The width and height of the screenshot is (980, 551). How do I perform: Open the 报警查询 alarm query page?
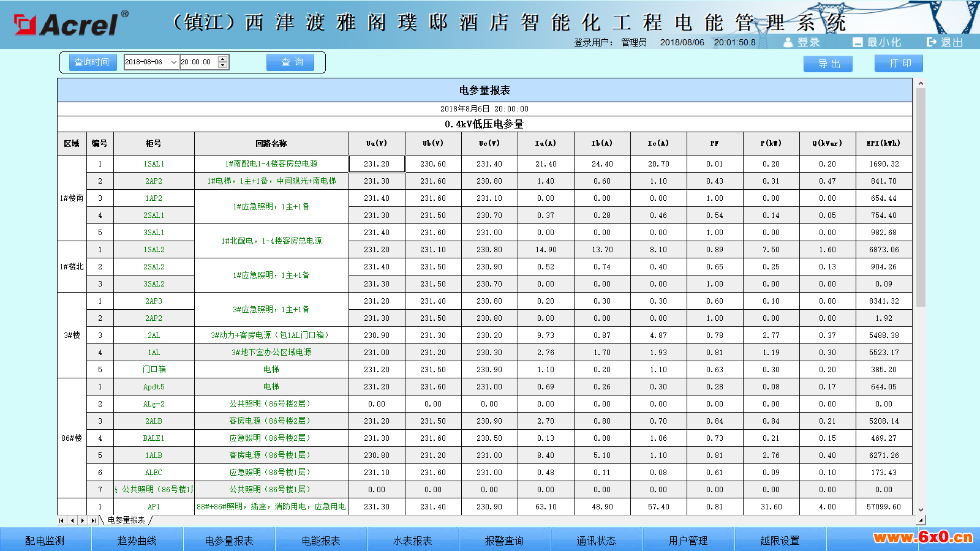(x=505, y=541)
